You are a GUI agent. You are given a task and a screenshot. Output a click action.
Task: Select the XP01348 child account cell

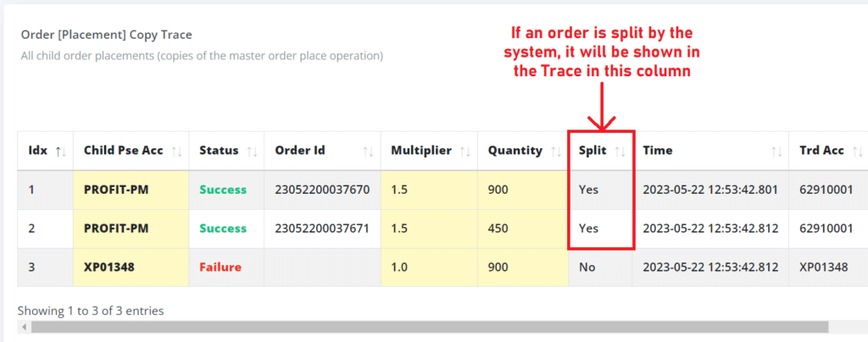click(x=131, y=267)
